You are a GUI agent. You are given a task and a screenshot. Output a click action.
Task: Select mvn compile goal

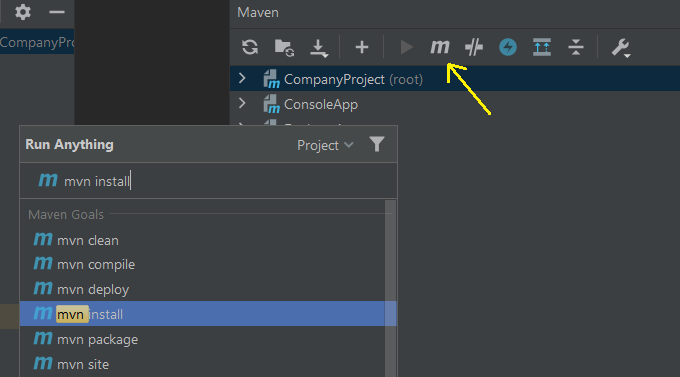pyautogui.click(x=203, y=264)
